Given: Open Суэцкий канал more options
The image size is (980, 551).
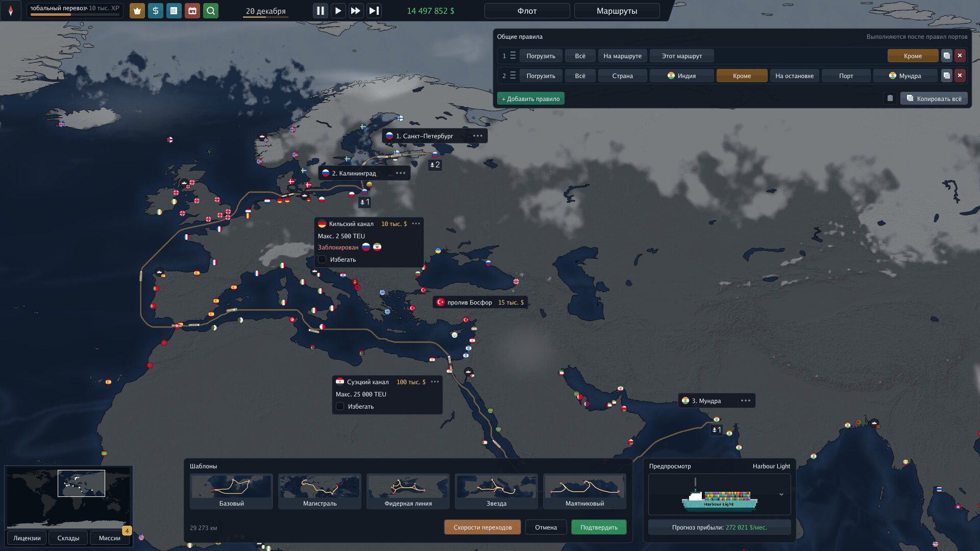Looking at the screenshot, I should point(435,382).
